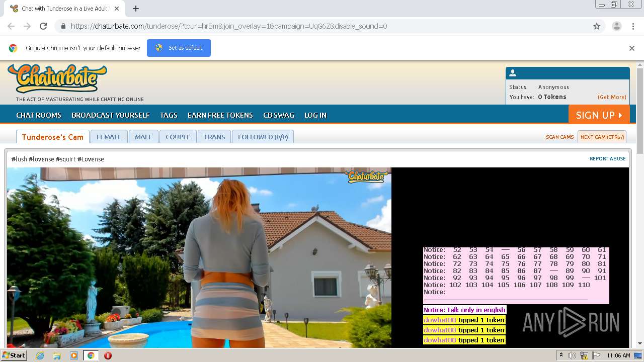The height and width of the screenshot is (362, 644).
Task: Reload the current page
Action: (43, 26)
